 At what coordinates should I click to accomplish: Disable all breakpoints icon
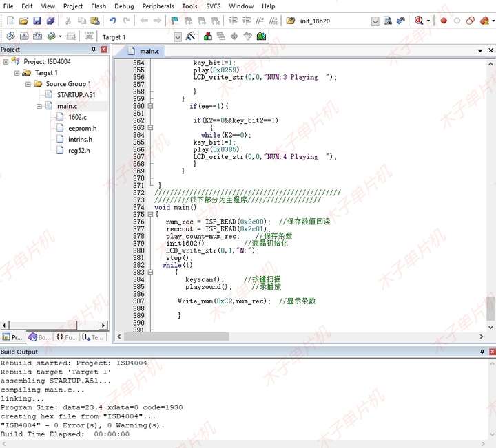[471, 21]
